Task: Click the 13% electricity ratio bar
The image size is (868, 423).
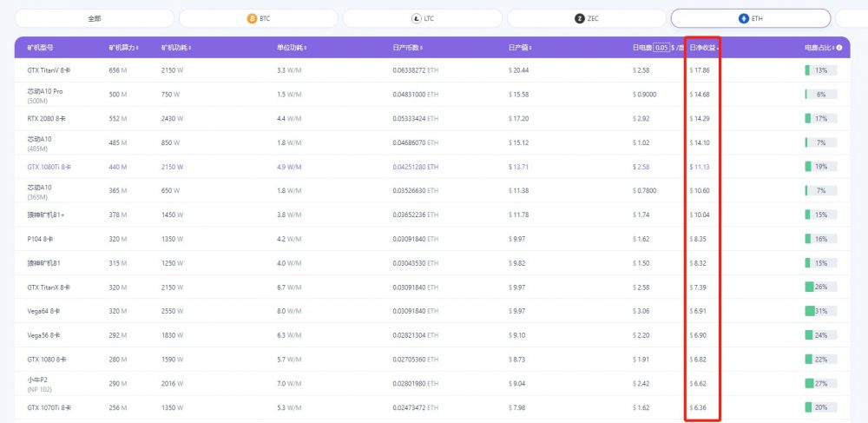Action: 821,70
